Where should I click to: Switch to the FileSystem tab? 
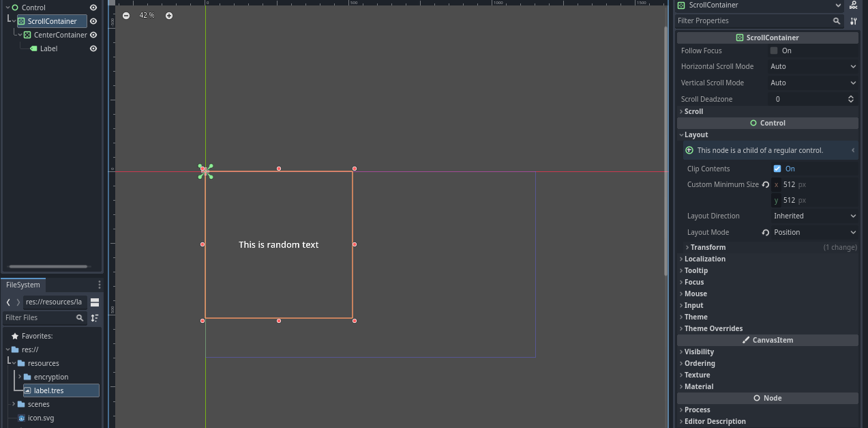pos(23,285)
